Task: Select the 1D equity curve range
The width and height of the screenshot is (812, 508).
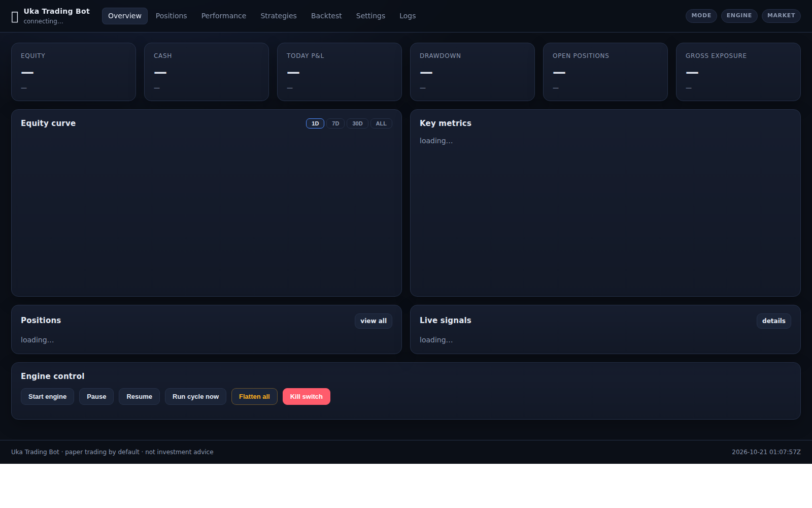Action: (315, 123)
